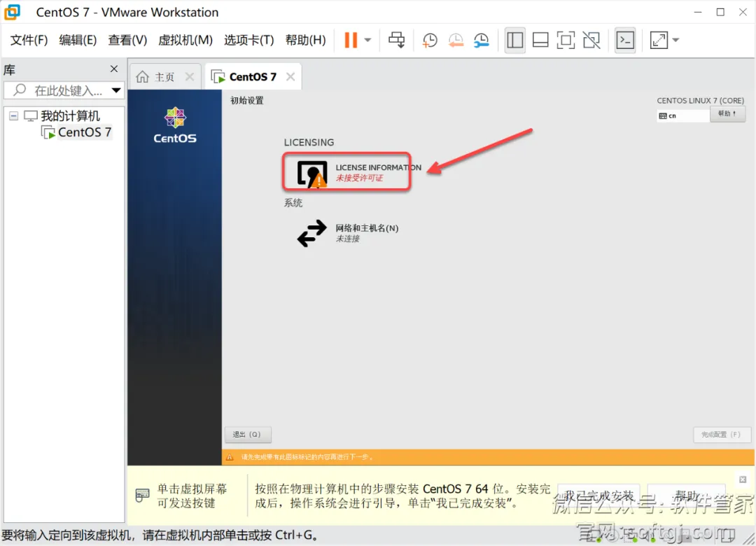
Task: Click the CENTOS LINUX 7 (CORE) text
Action: pos(700,100)
